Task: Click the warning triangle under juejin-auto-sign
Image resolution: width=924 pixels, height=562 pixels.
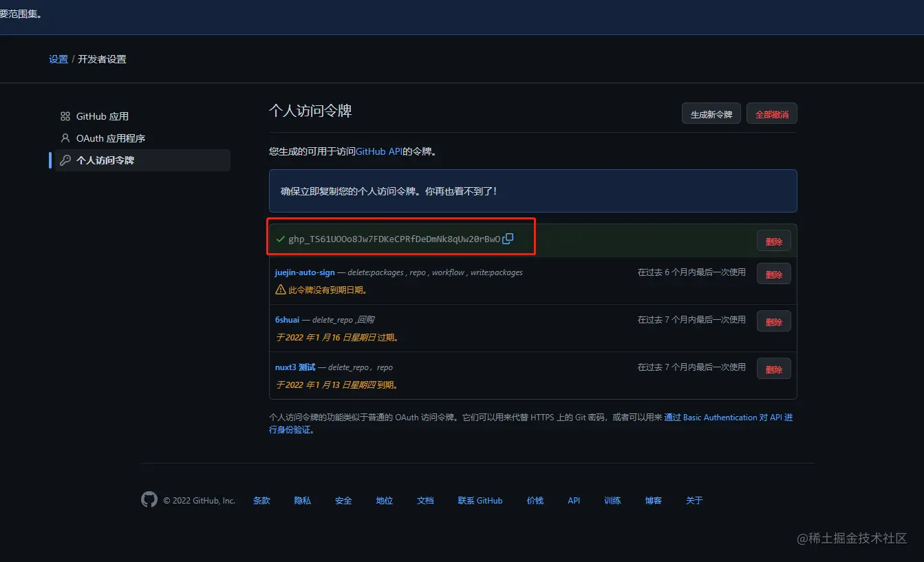Action: pyautogui.click(x=281, y=290)
